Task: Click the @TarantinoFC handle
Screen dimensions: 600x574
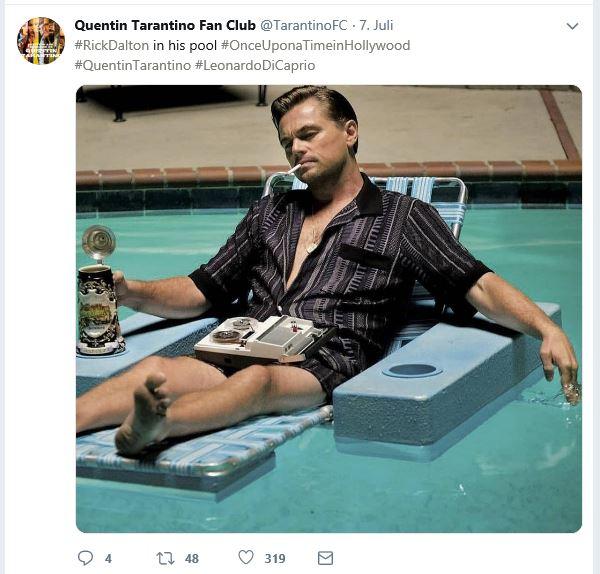Action: (x=304, y=25)
